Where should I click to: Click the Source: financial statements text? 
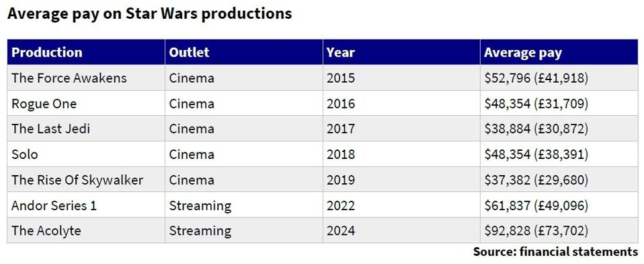point(555,251)
